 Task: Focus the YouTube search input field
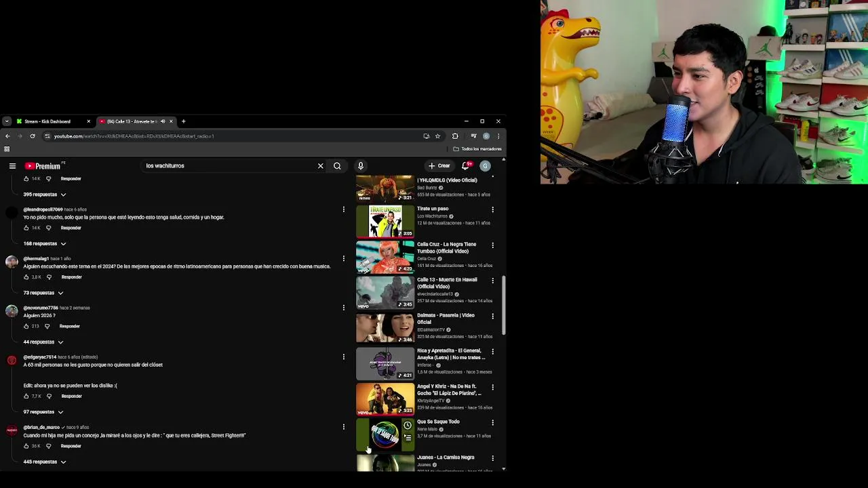point(229,166)
